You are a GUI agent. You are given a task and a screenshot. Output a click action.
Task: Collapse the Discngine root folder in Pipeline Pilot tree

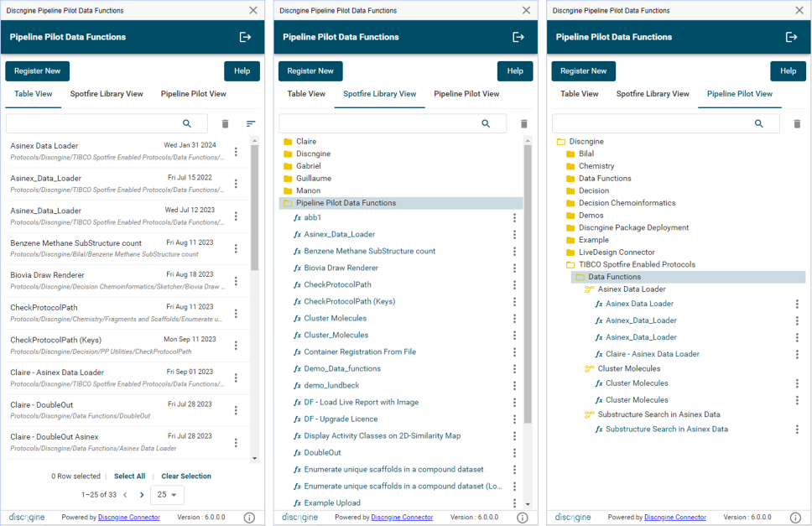(x=560, y=141)
